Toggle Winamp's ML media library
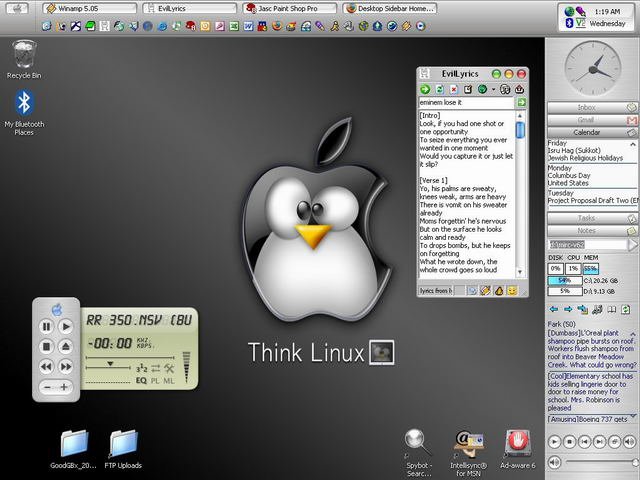This screenshot has height=480, width=640. click(x=169, y=380)
